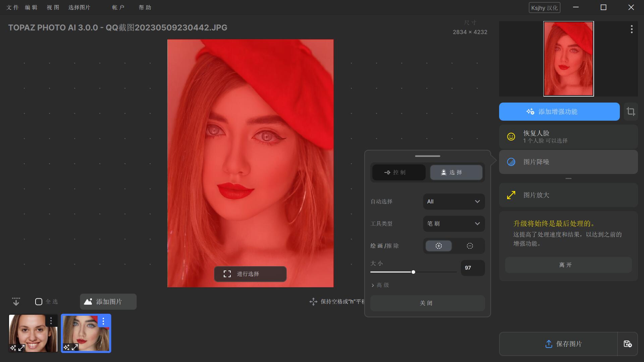The width and height of the screenshot is (644, 362).
Task: Click the save-as icon next to save button
Action: (x=628, y=344)
